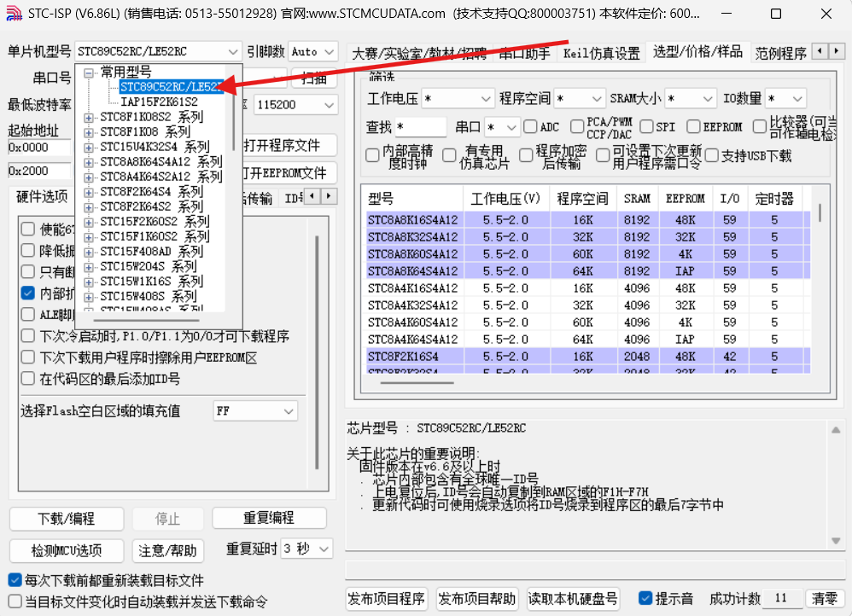Click the 检测MCU选项 button
The height and width of the screenshot is (616, 852).
[x=67, y=551]
